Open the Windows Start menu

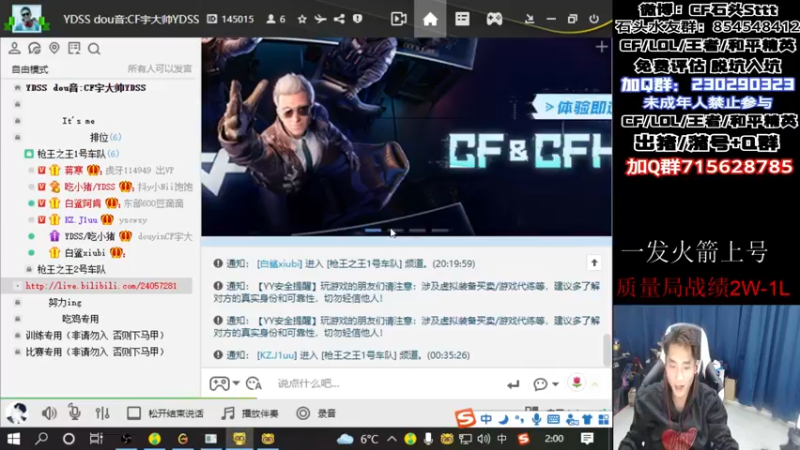coord(14,438)
